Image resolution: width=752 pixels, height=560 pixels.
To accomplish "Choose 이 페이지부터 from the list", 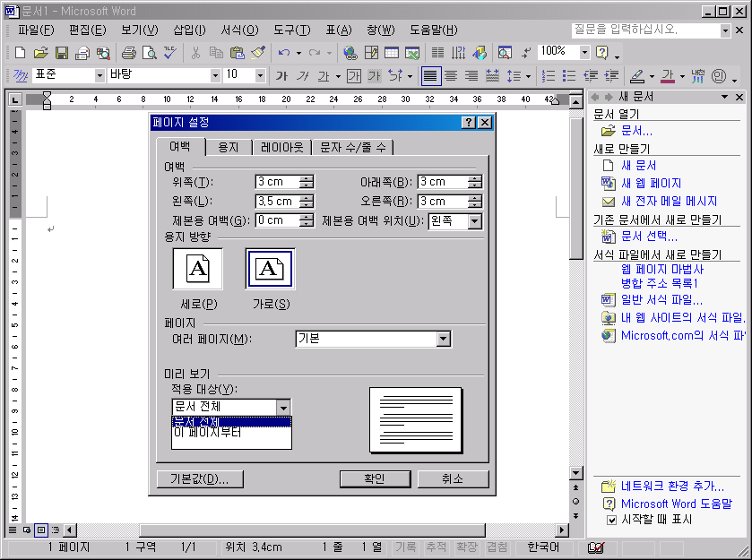I will [x=231, y=433].
